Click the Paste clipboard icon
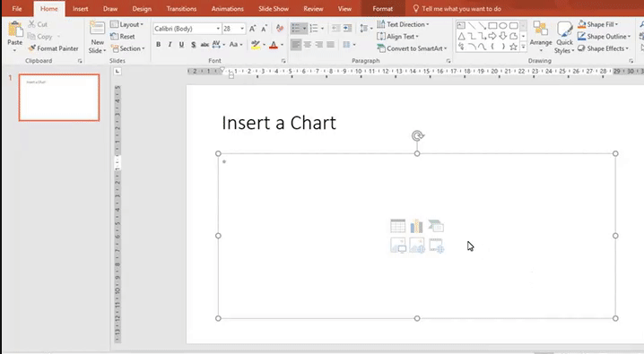Screen dimensions: 644x354 (x=14, y=30)
